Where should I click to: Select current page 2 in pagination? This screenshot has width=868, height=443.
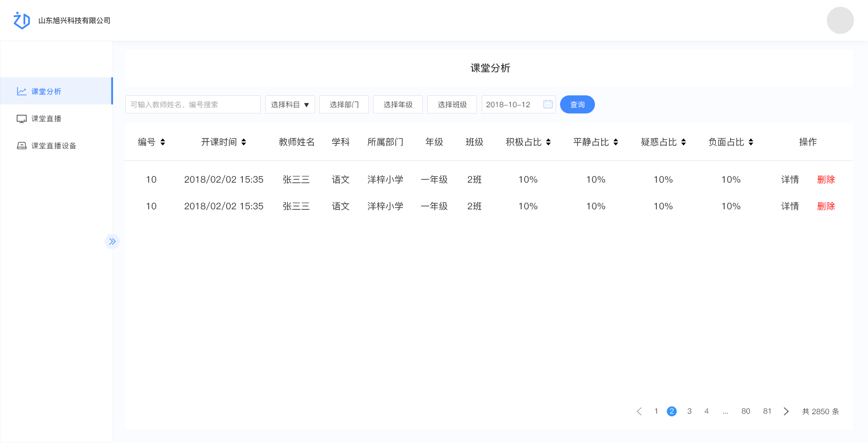[672, 411]
